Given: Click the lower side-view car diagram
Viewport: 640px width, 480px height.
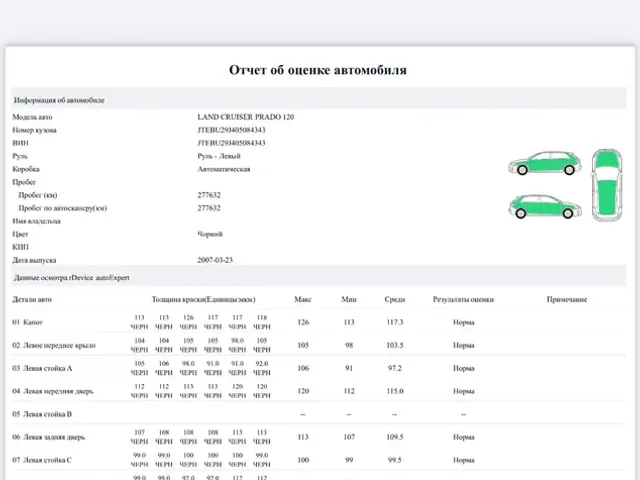Looking at the screenshot, I should [x=540, y=204].
